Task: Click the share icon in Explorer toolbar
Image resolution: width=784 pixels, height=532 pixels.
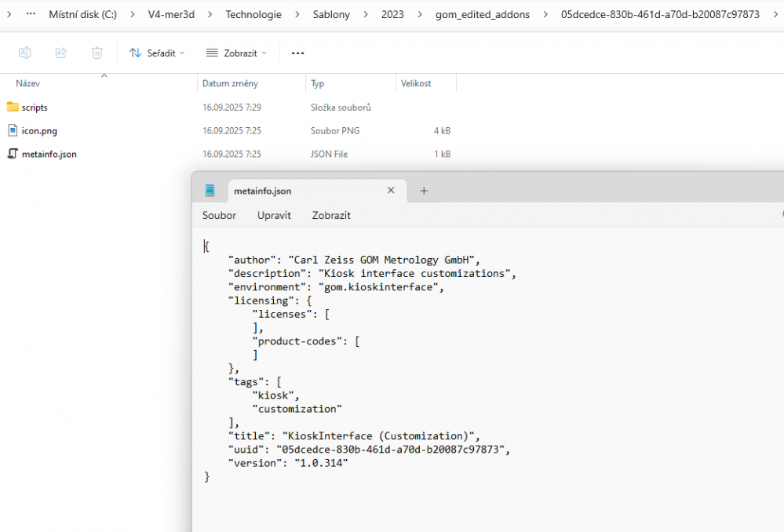Action: click(60, 53)
